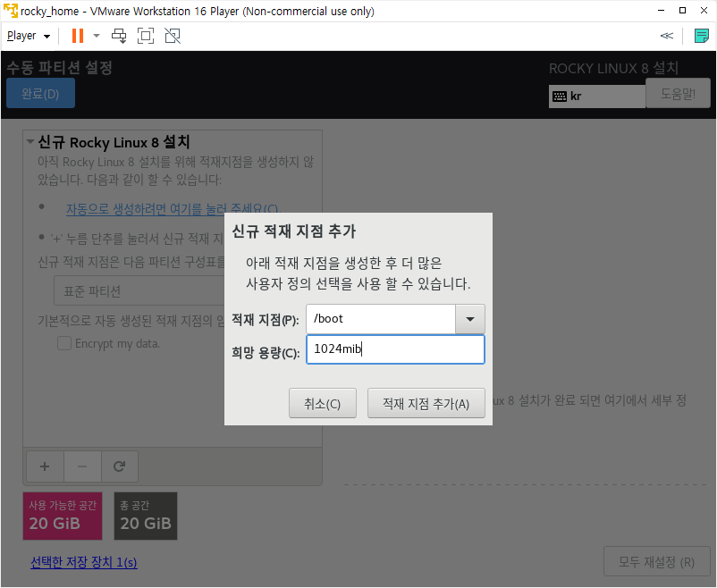Expand the mount point dropdown arrow
This screenshot has height=588, width=717.
(470, 319)
